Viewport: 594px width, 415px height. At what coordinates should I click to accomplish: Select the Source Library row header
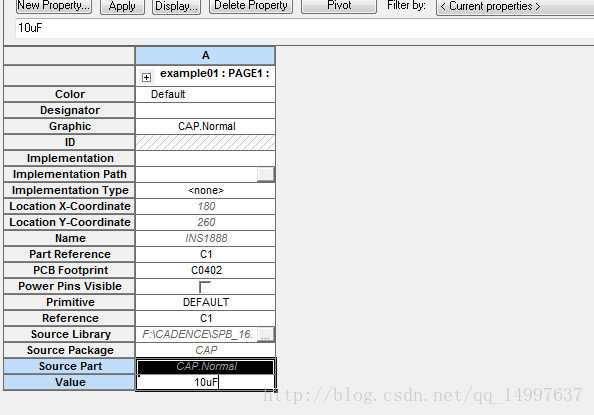click(x=69, y=334)
